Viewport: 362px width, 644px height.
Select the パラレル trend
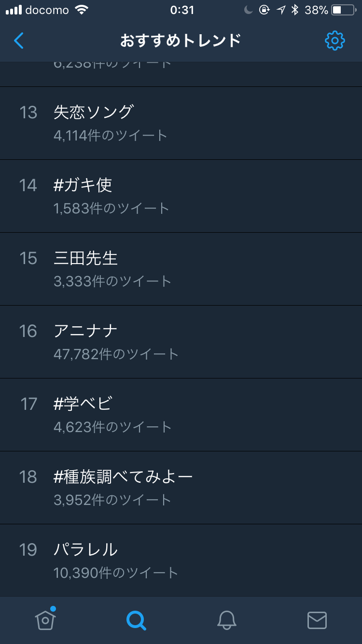coord(86,550)
